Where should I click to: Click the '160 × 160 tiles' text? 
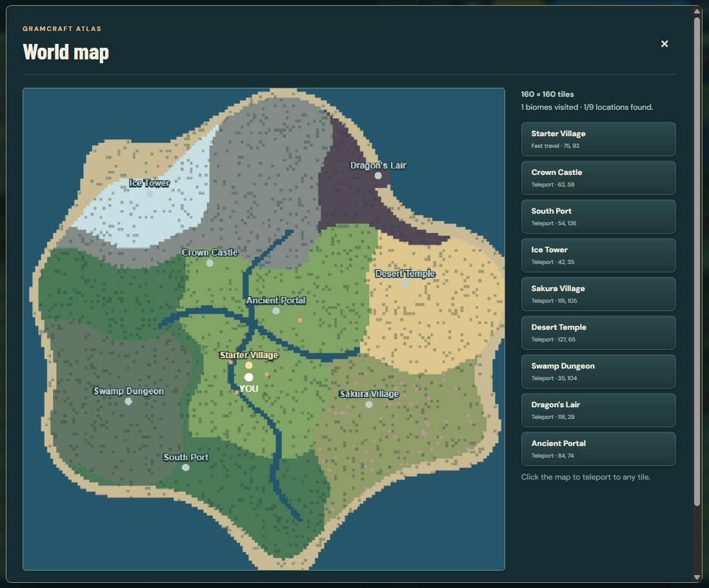[x=547, y=94]
